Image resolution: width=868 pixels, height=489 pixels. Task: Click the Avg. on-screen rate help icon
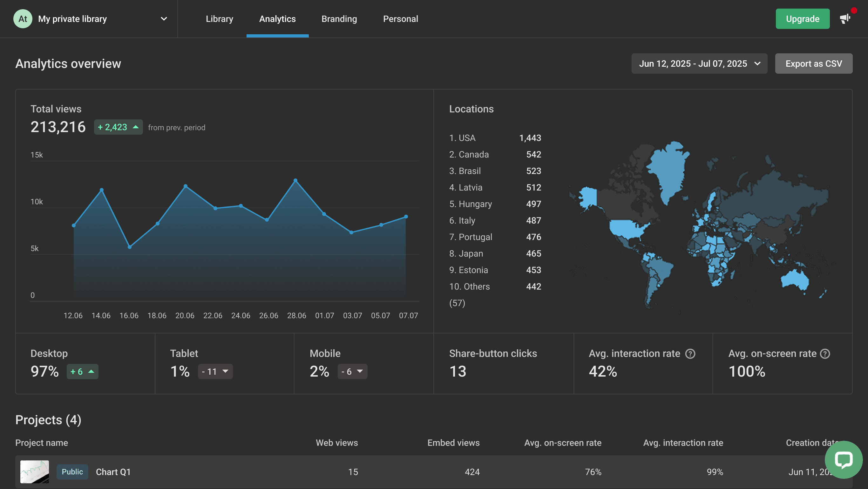pos(825,354)
